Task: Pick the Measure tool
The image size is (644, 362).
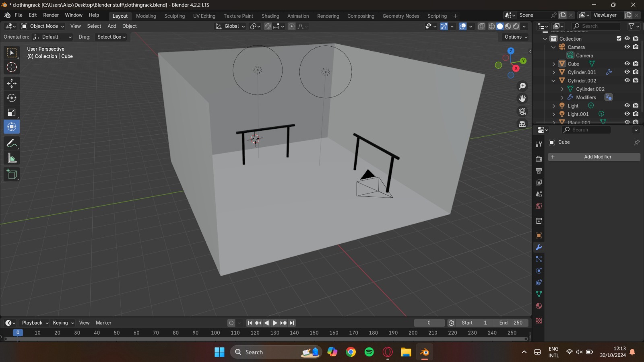Action: tap(12, 158)
